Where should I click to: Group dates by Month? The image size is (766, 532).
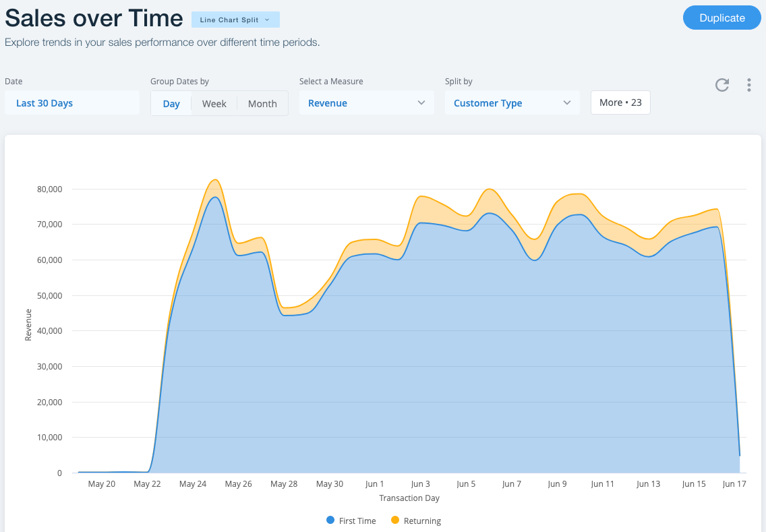[262, 102]
